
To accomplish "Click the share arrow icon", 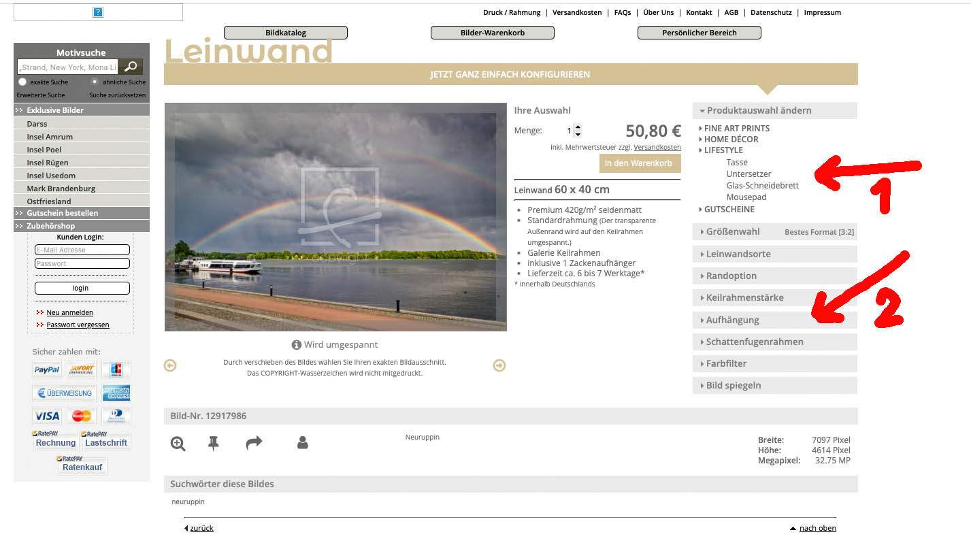I will coord(254,444).
